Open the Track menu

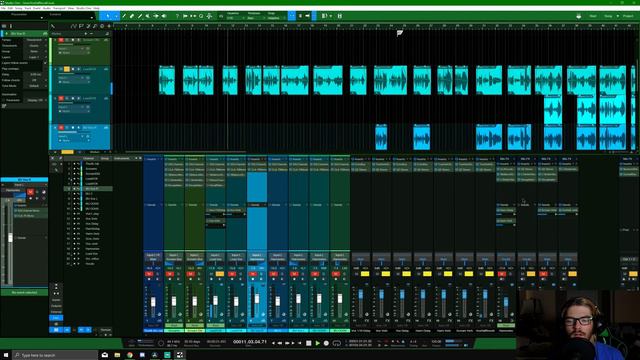click(x=28, y=8)
